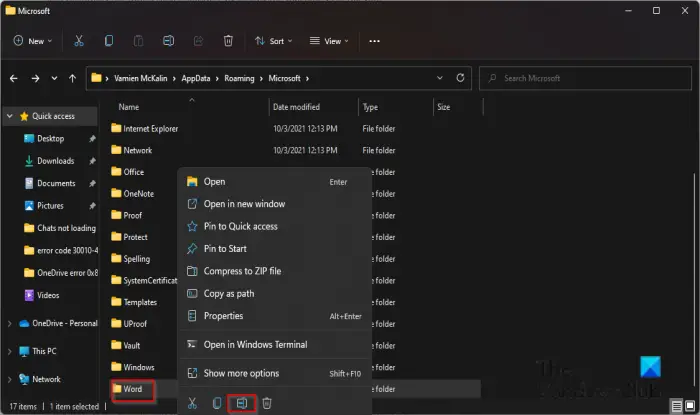Select Pictures in the sidebar
The height and width of the screenshot is (415, 700).
coord(50,206)
